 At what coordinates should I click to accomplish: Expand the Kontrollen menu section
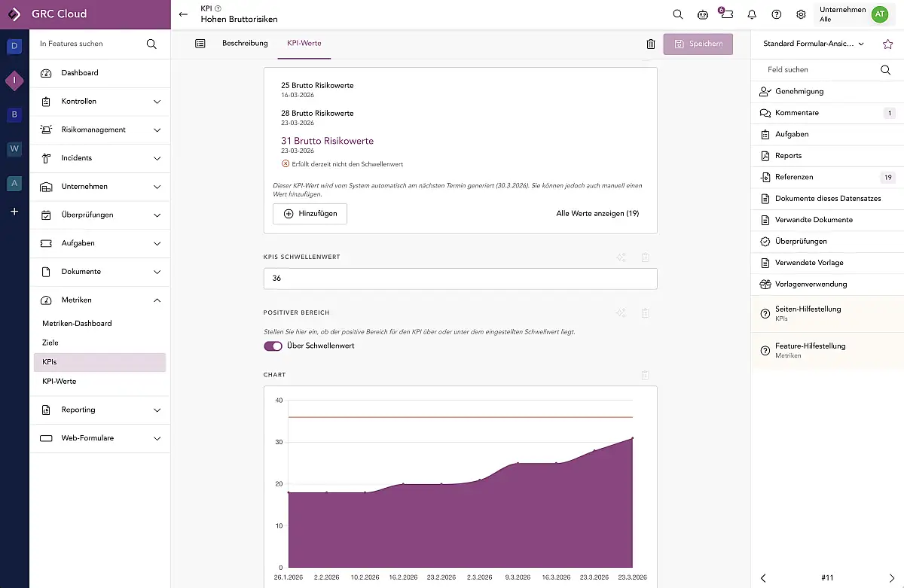[x=157, y=102]
